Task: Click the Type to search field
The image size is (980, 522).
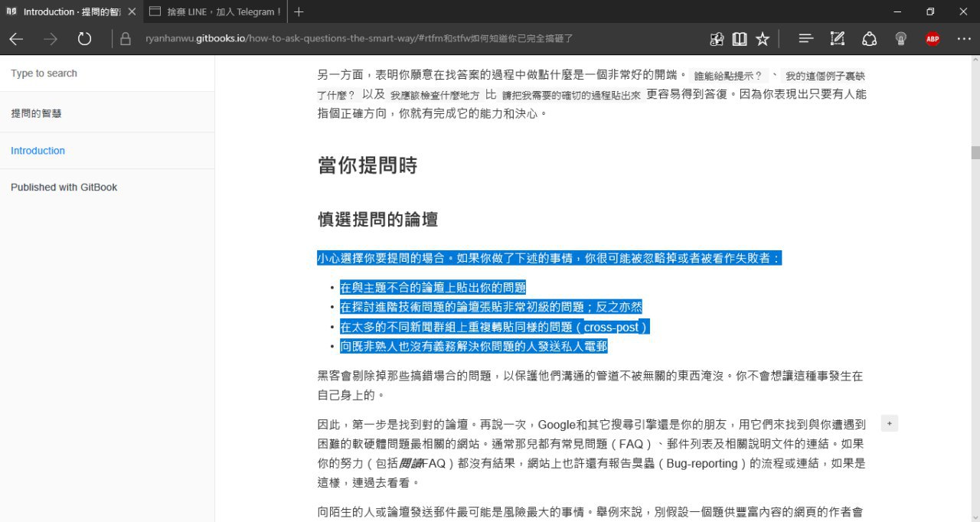Action: [107, 73]
